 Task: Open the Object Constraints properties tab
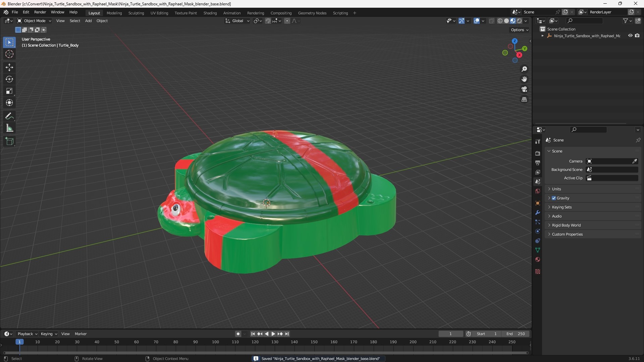[538, 241]
